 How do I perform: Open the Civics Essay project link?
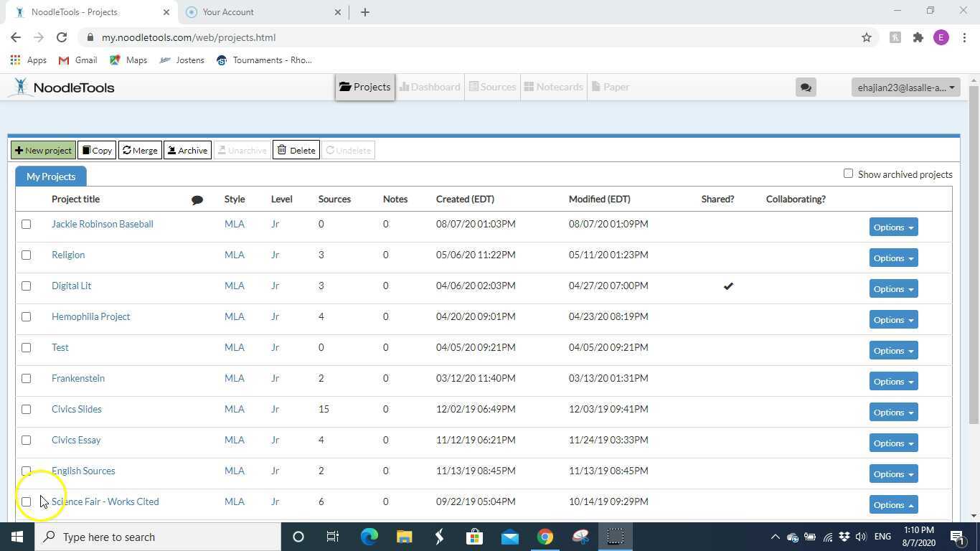click(x=76, y=440)
